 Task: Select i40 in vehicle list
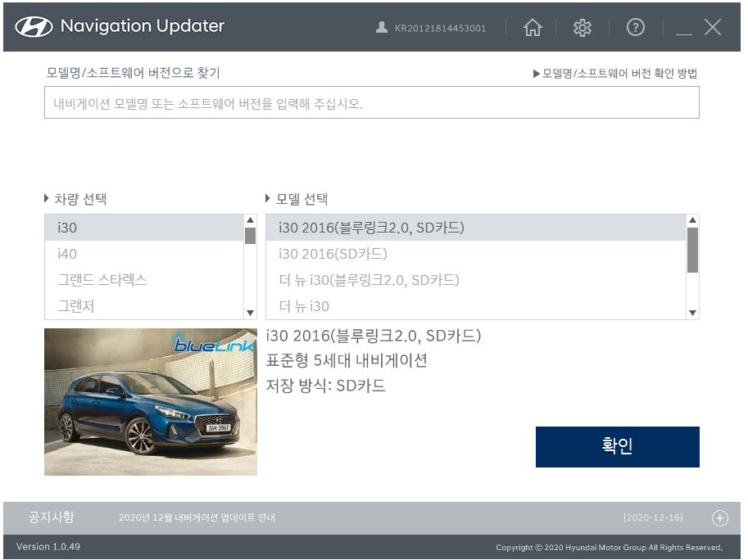pyautogui.click(x=144, y=254)
